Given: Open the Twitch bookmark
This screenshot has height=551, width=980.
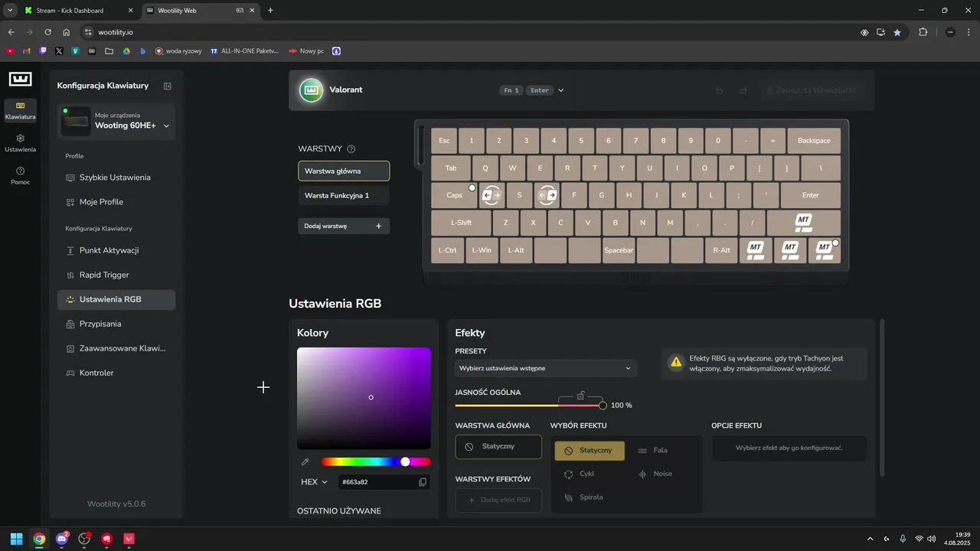Looking at the screenshot, I should click(43, 51).
